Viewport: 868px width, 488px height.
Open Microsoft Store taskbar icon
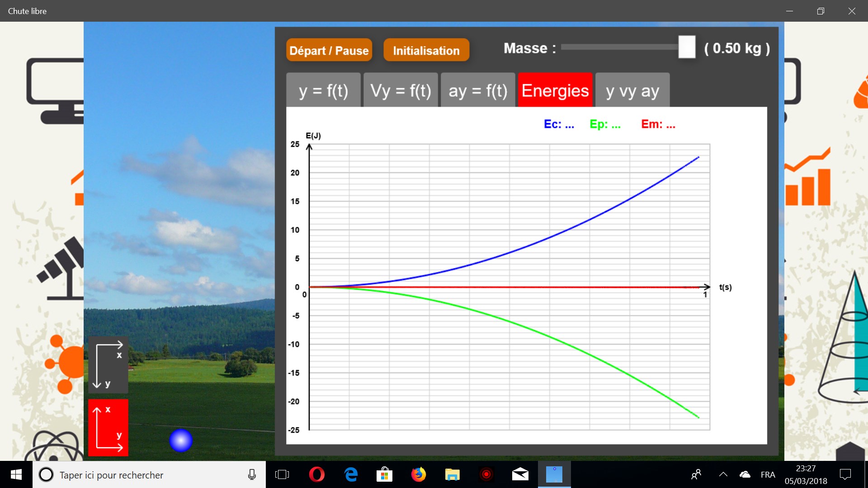click(384, 474)
